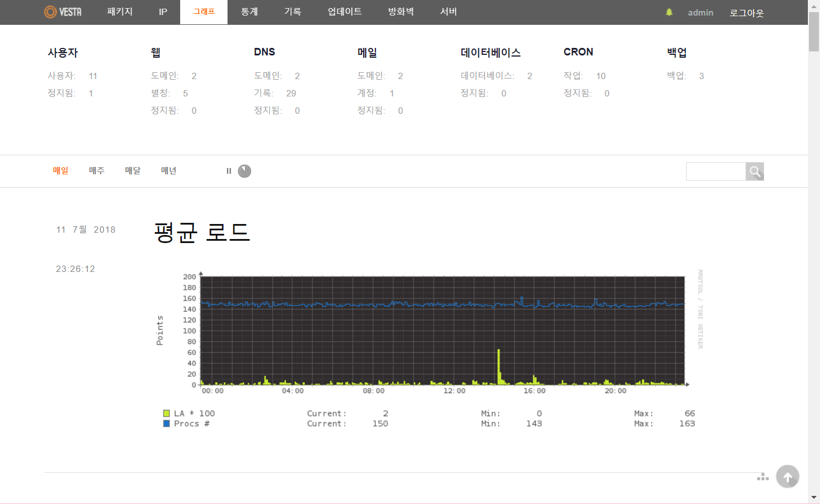This screenshot has height=504, width=820.
Task: Go to the 방화벽 tab
Action: coord(401,12)
